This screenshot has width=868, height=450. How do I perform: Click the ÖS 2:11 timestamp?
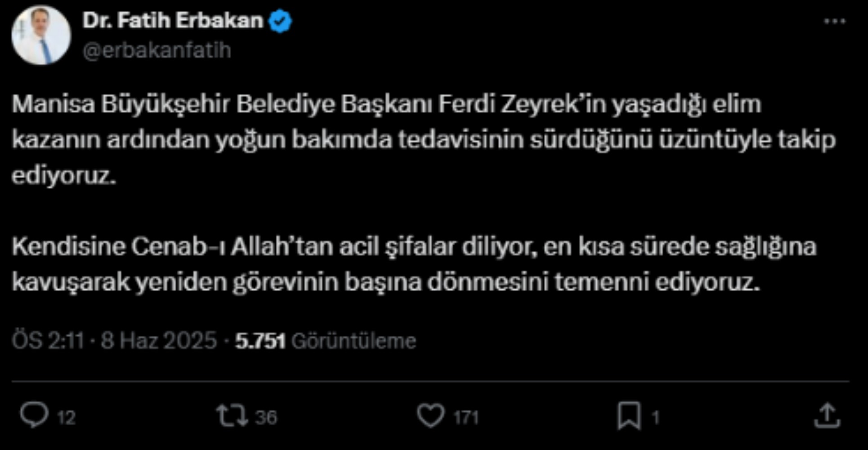click(x=48, y=341)
